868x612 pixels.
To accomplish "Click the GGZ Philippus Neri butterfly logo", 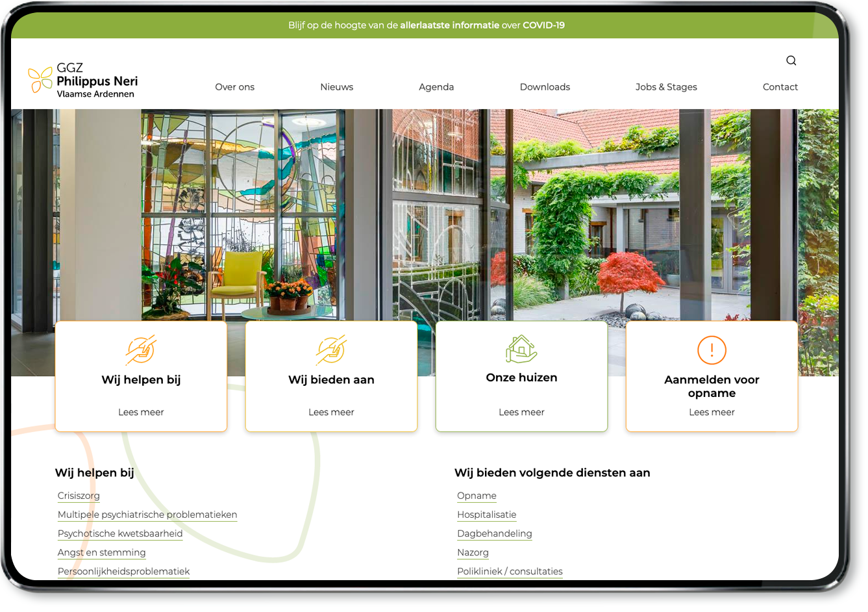I will [40, 80].
